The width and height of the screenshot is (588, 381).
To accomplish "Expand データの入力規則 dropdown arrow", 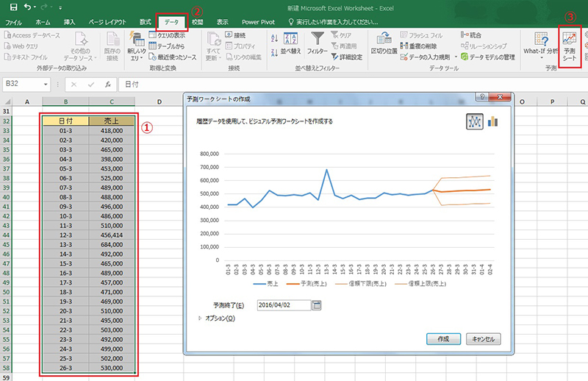I will 456,57.
